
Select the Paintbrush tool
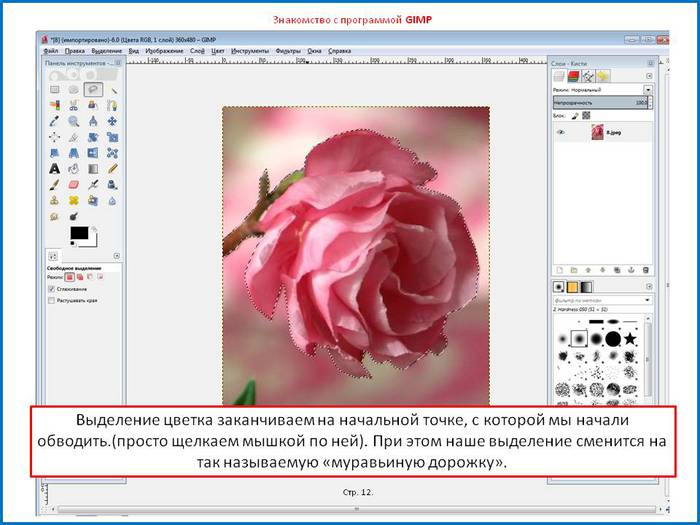(x=54, y=184)
